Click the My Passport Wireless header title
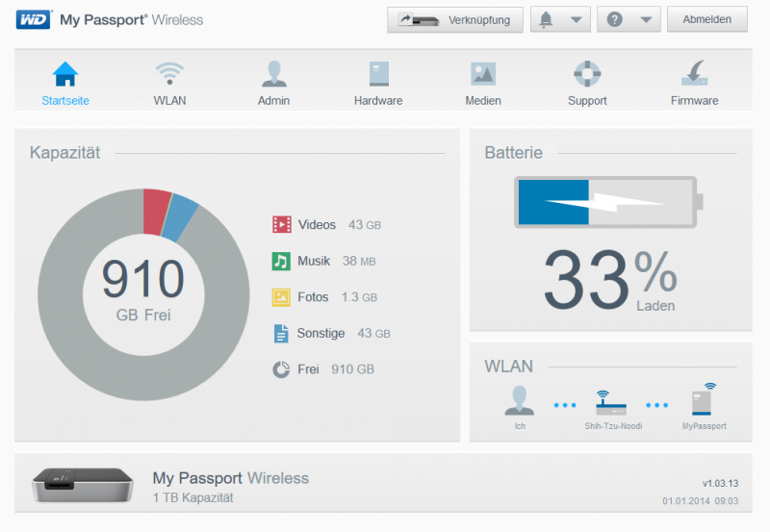The height and width of the screenshot is (532, 770). tap(132, 19)
